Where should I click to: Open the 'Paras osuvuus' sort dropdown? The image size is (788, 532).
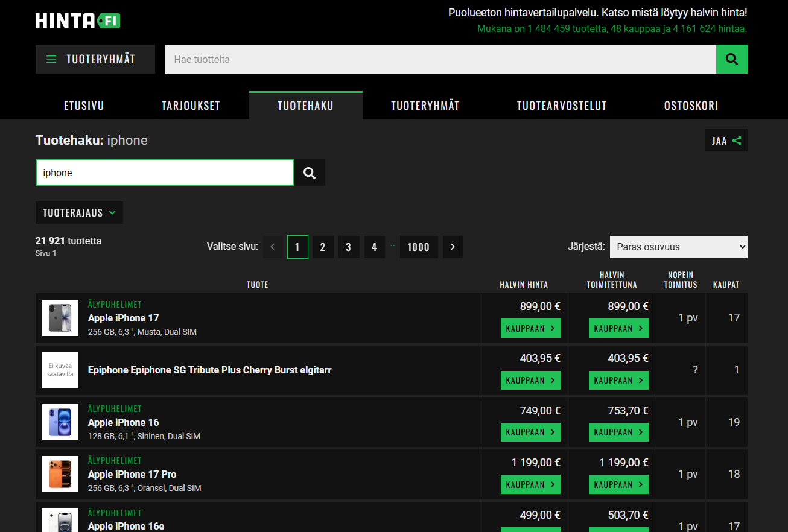click(679, 247)
